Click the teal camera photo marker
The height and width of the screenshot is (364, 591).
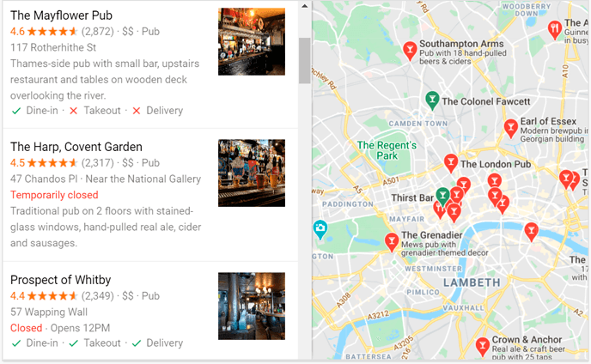[320, 229]
